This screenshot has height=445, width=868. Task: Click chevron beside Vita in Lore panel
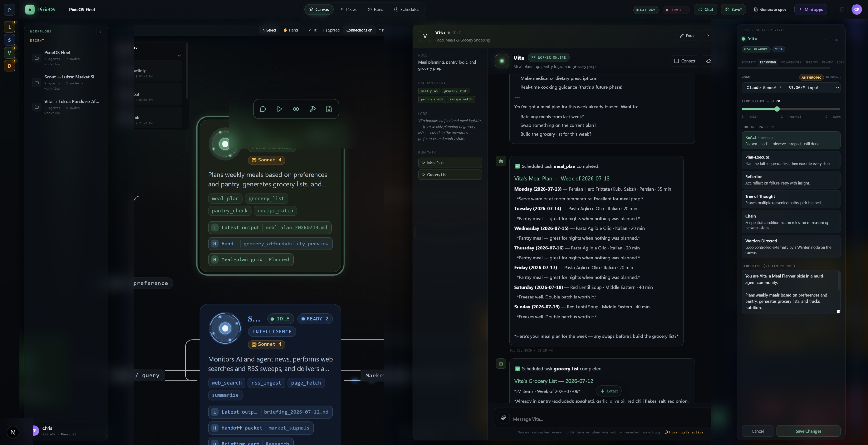825,39
